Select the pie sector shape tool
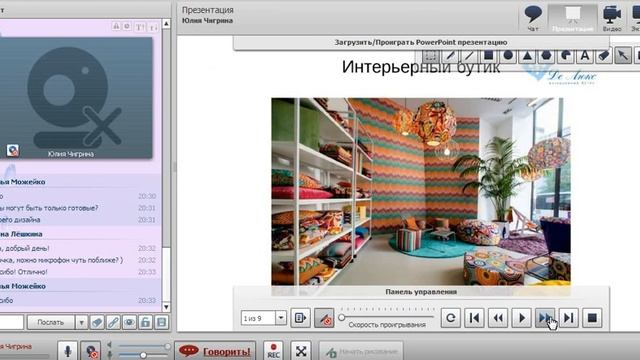Screen dimensions: 640x360 566,56
